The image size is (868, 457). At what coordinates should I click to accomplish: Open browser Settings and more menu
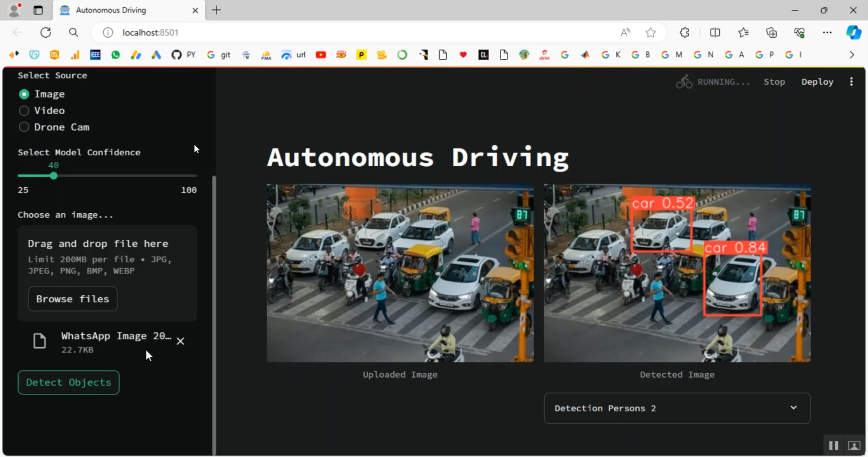point(827,33)
